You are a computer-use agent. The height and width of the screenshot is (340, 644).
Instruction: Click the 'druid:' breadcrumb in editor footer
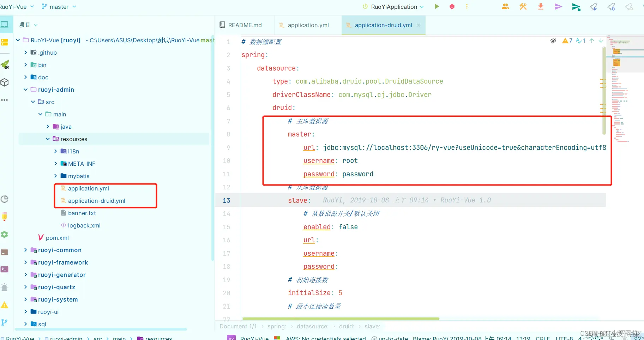pos(347,326)
